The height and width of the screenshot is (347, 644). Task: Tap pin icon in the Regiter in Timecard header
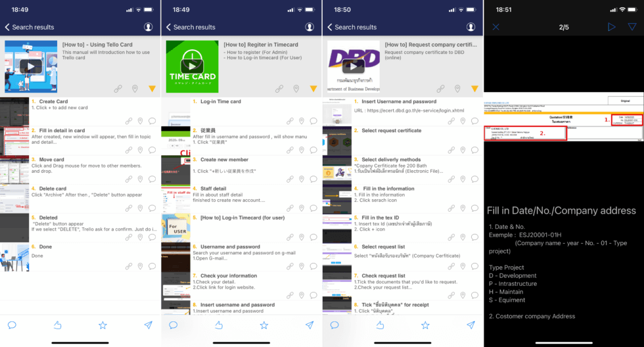click(296, 89)
